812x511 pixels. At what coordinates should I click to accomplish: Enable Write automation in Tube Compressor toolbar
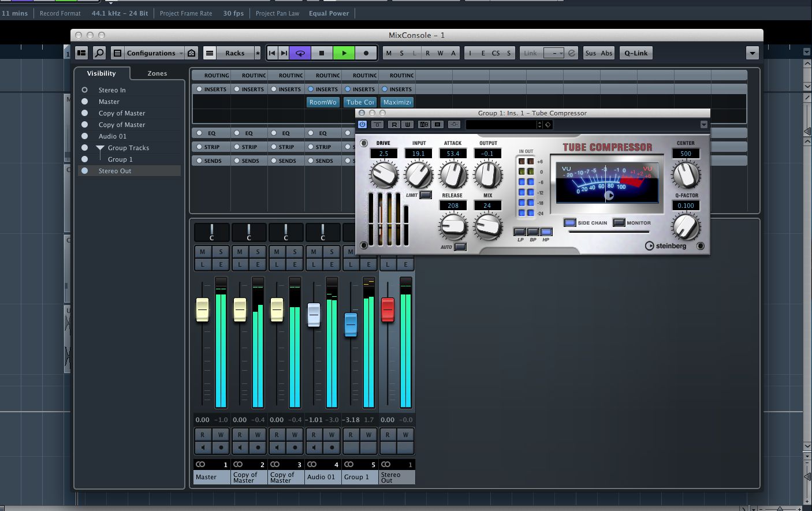click(407, 124)
